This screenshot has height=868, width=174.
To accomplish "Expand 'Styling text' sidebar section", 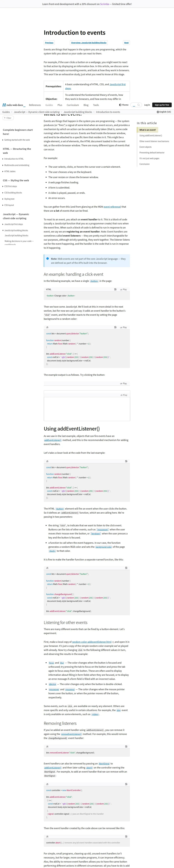I will [8, 199].
